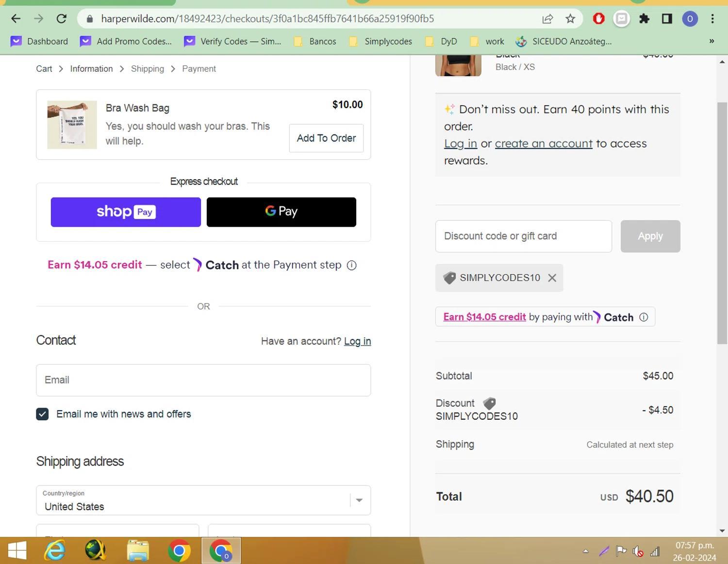Screen dimensions: 728x564
Task: Click the muted volume tray icon
Action: [638, 551]
